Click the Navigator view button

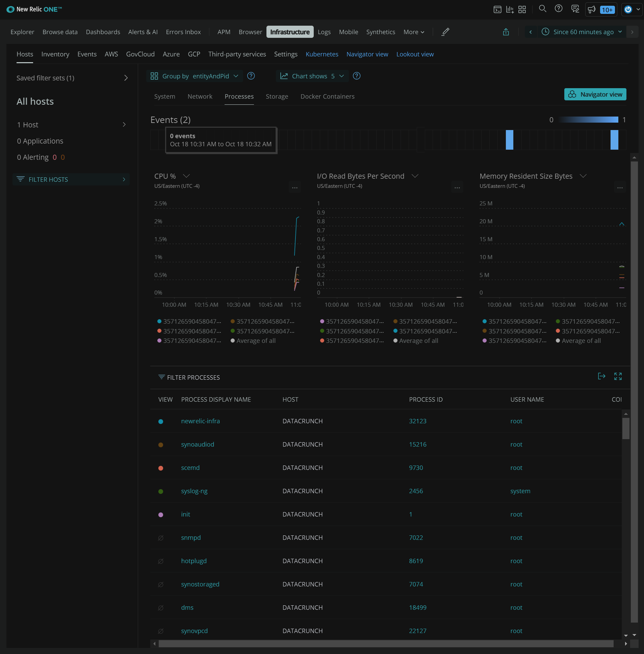point(595,94)
